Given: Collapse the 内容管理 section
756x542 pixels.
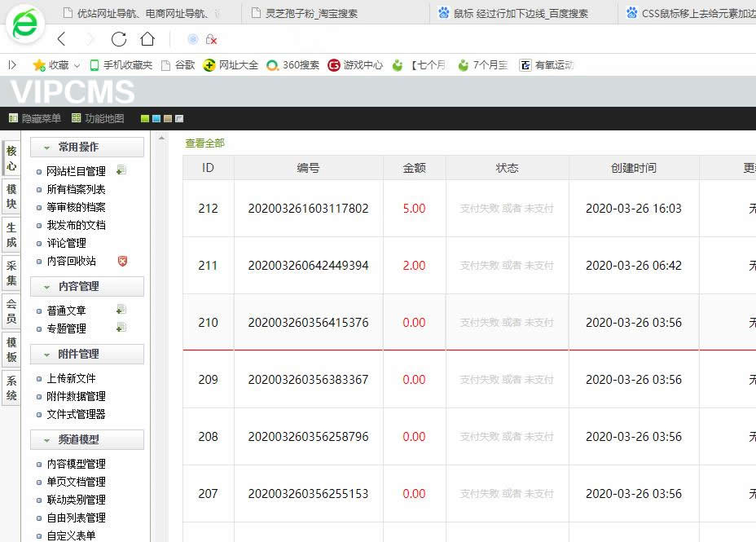Looking at the screenshot, I should (47, 287).
